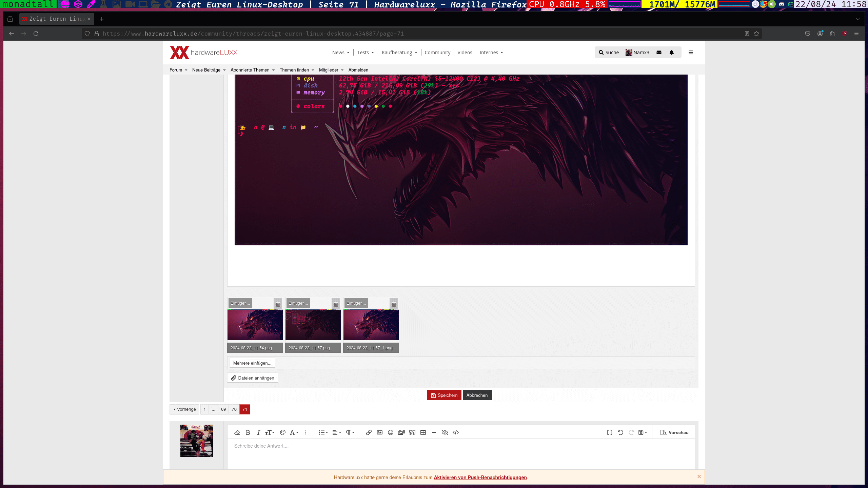Insert an image using the picture icon

[x=380, y=432]
